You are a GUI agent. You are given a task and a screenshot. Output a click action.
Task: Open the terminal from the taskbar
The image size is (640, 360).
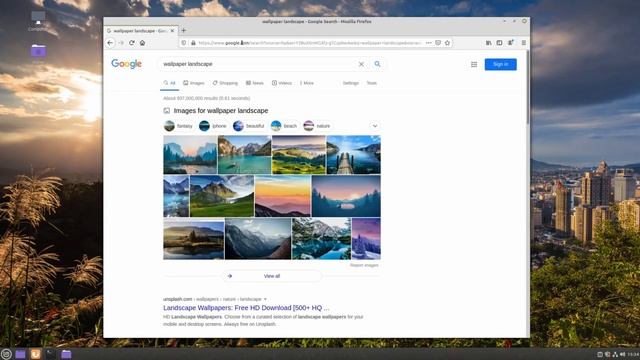(51, 354)
